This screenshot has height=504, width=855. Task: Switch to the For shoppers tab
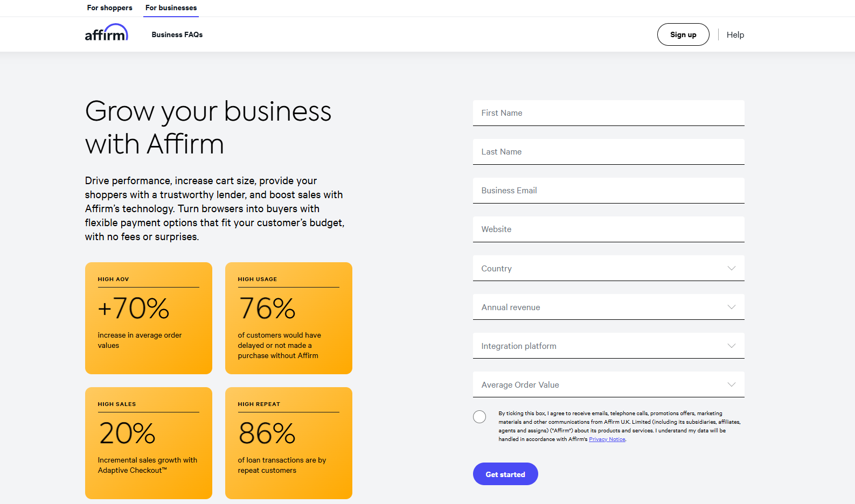tap(109, 8)
